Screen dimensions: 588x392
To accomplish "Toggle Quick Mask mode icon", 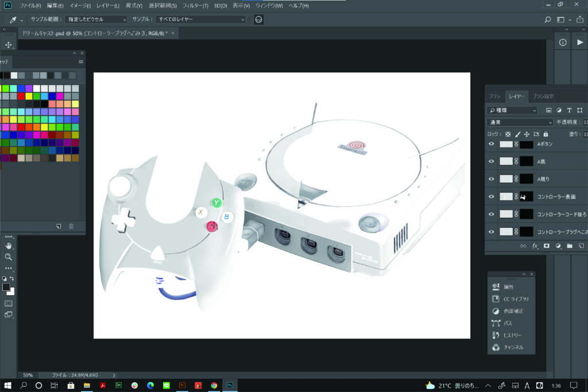I will click(8, 302).
